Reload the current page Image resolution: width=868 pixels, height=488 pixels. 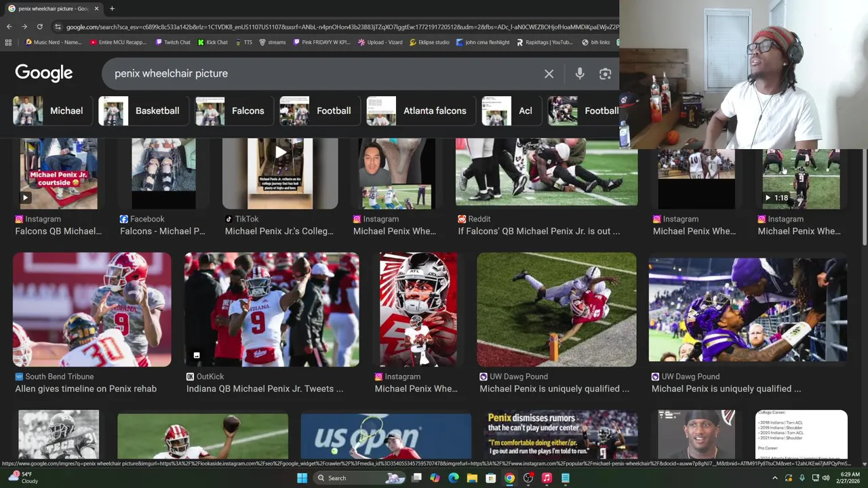[x=40, y=26]
